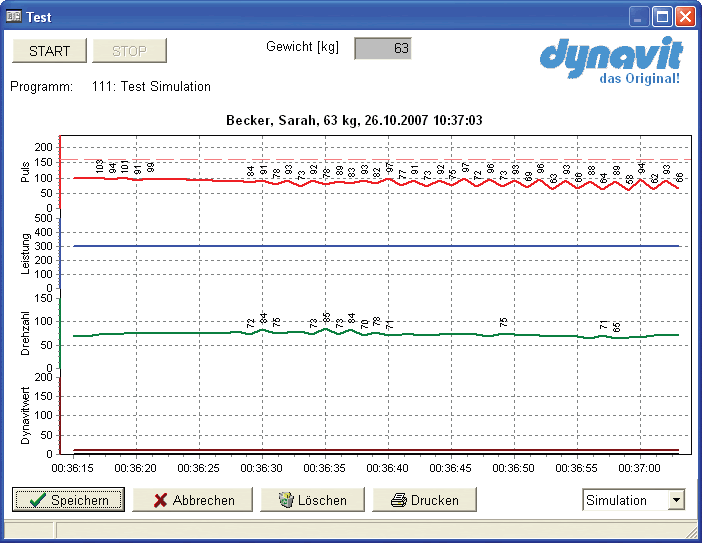The image size is (702, 543).
Task: Minimize the Test window
Action: tap(639, 17)
